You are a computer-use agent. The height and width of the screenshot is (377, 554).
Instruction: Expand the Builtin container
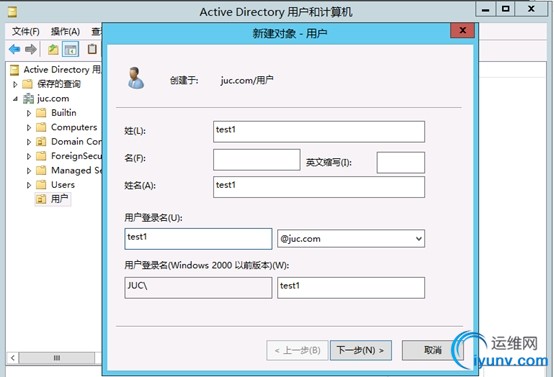(29, 113)
